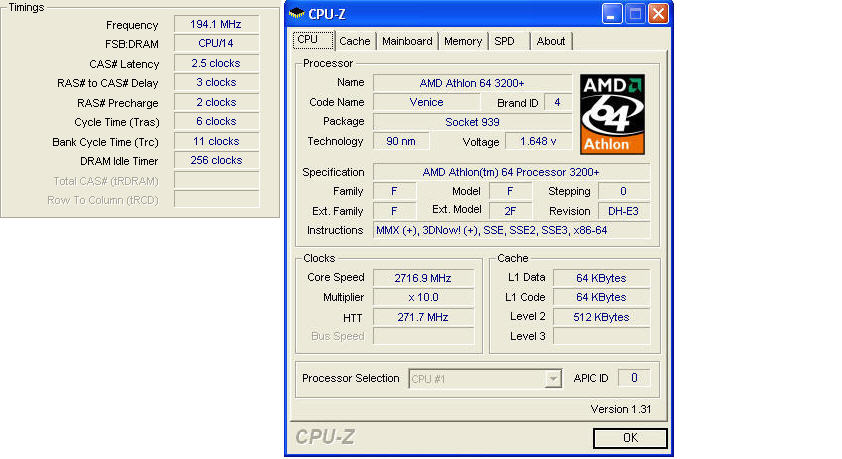Screen dimensions: 842x459
Task: Click the Model value F field
Action: [510, 191]
